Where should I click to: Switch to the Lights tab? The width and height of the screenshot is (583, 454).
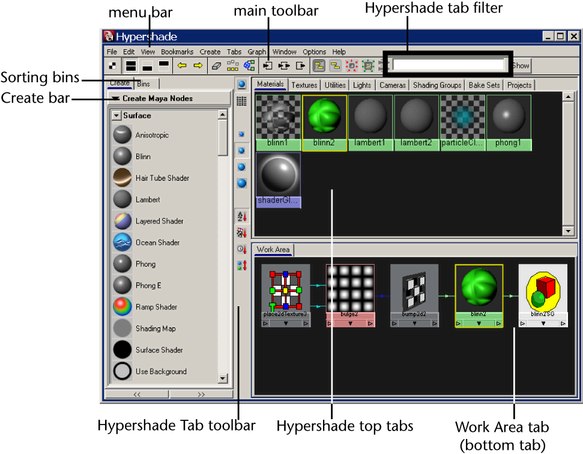[x=362, y=85]
